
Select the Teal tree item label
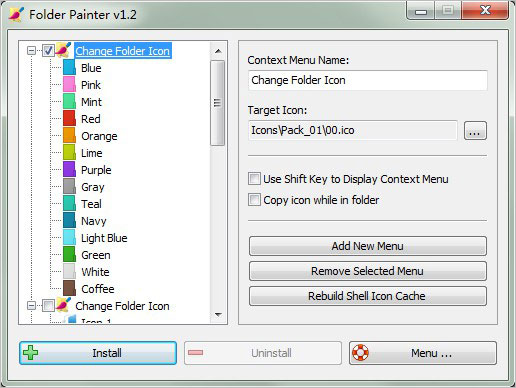click(x=91, y=204)
